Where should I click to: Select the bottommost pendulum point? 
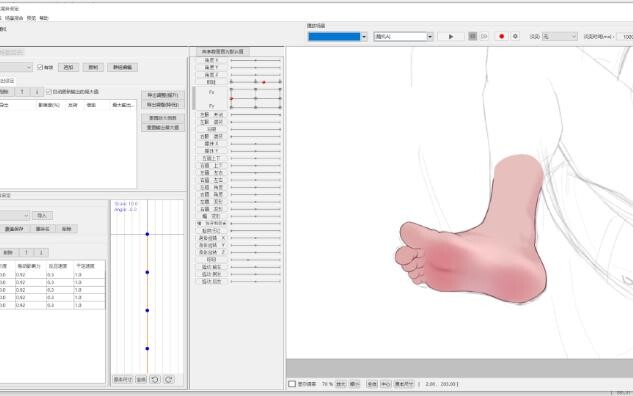coord(147,348)
